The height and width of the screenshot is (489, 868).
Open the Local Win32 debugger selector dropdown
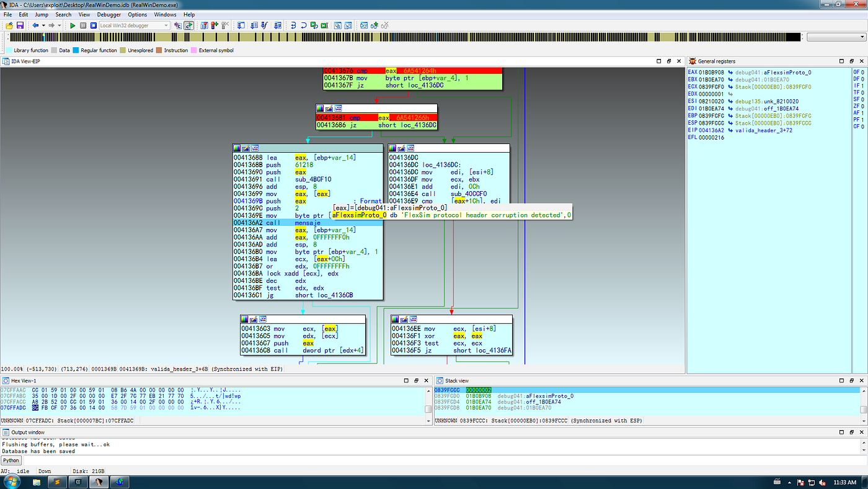point(166,25)
